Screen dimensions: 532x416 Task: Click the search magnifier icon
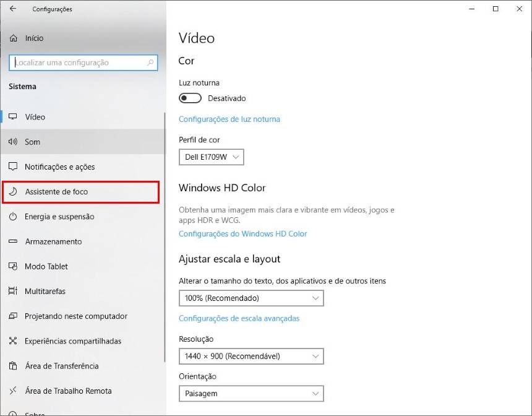[150, 63]
